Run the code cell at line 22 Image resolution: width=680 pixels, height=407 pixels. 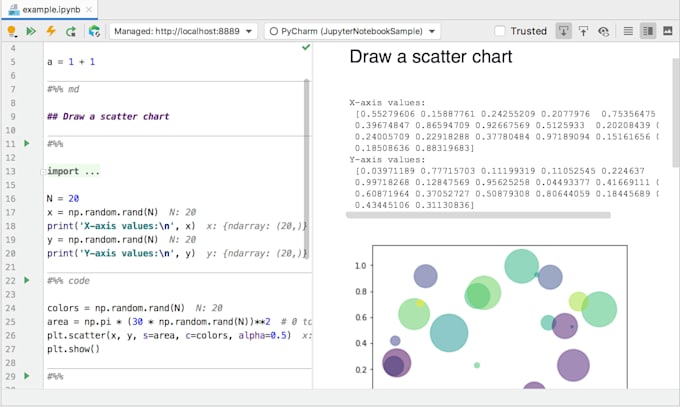tap(27, 280)
